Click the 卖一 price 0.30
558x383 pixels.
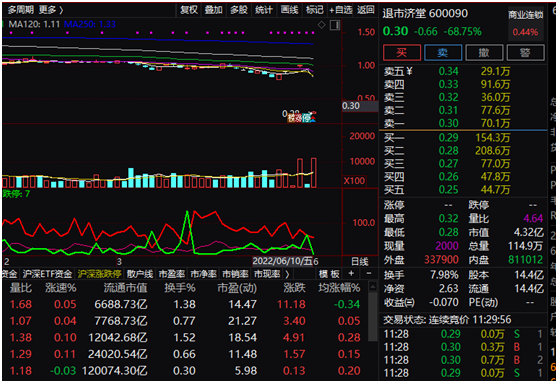(x=448, y=124)
